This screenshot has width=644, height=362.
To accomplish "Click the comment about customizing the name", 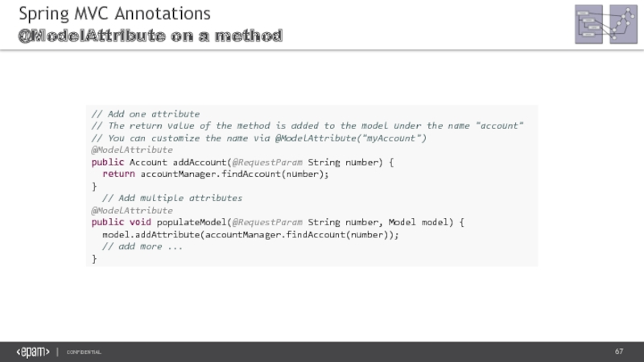I will click(x=258, y=138).
